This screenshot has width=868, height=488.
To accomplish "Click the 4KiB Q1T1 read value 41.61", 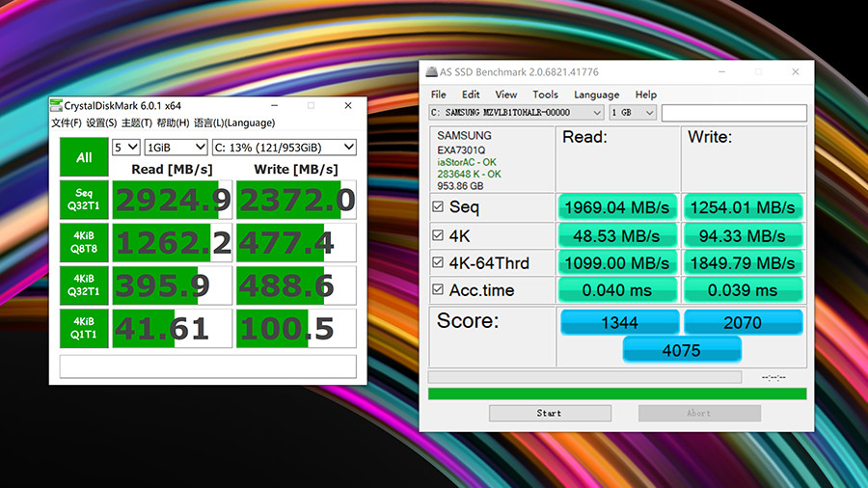I will coord(173,329).
